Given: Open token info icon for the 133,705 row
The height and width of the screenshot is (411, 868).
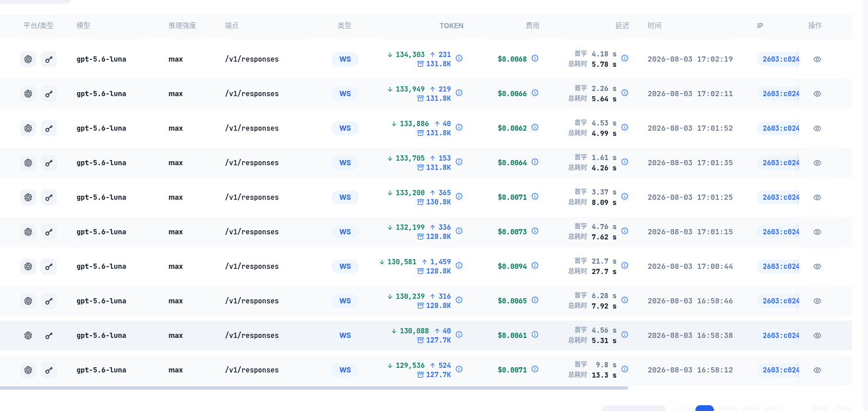Looking at the screenshot, I should pyautogui.click(x=459, y=162).
